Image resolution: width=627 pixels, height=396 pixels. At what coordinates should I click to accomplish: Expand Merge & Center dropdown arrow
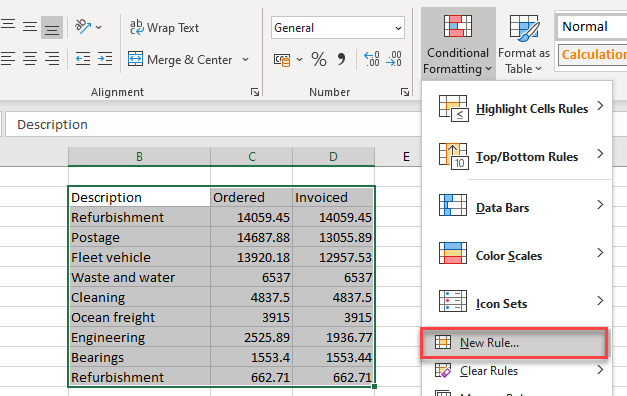coord(246,60)
